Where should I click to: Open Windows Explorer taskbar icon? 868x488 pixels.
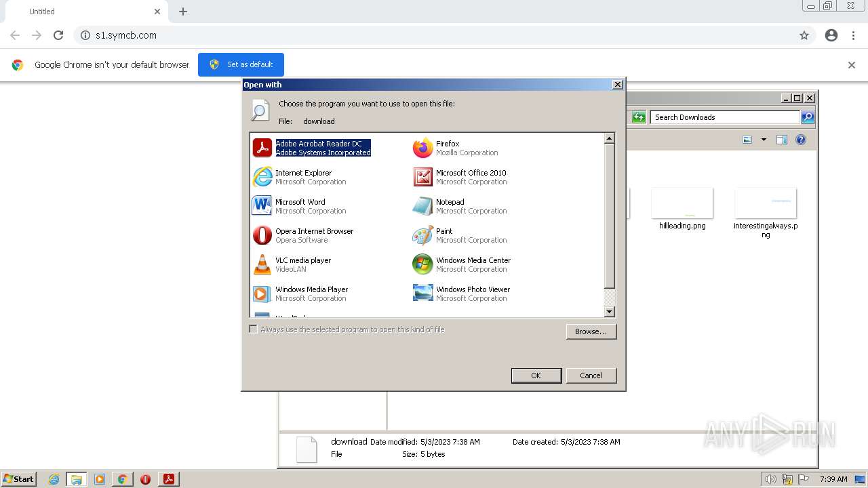tap(77, 479)
